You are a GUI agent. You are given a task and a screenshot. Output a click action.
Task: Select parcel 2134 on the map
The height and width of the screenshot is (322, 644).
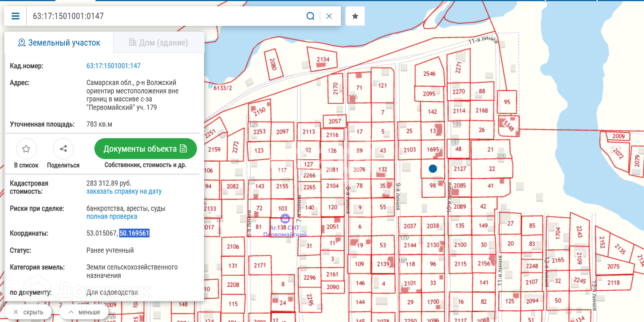pyautogui.click(x=323, y=59)
